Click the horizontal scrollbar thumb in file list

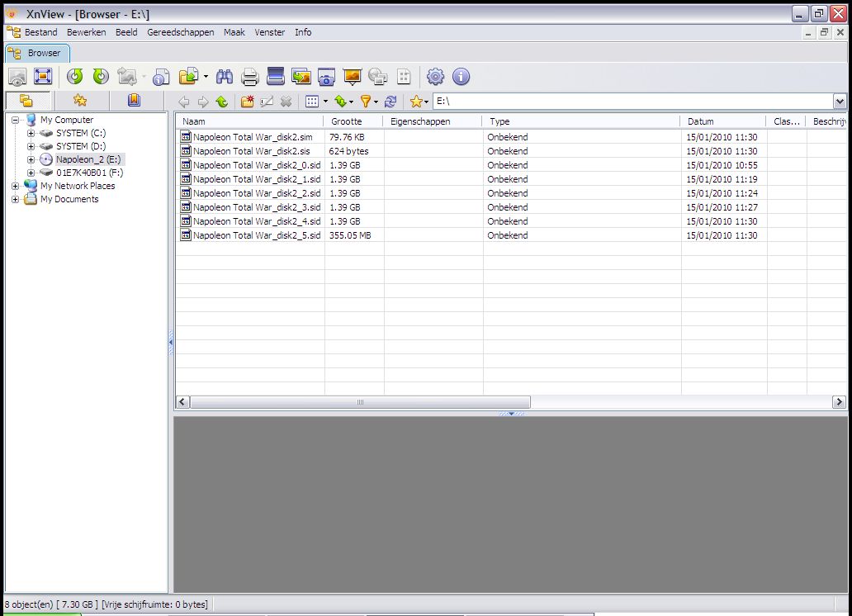coord(360,402)
